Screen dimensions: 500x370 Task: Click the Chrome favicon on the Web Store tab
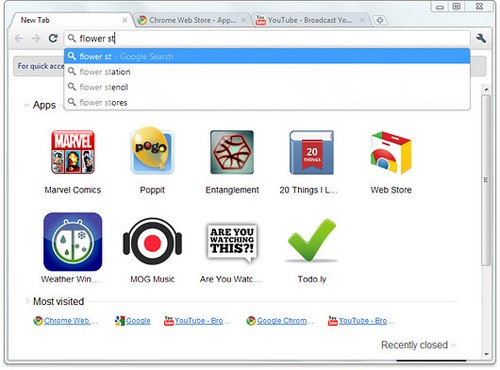click(x=142, y=20)
